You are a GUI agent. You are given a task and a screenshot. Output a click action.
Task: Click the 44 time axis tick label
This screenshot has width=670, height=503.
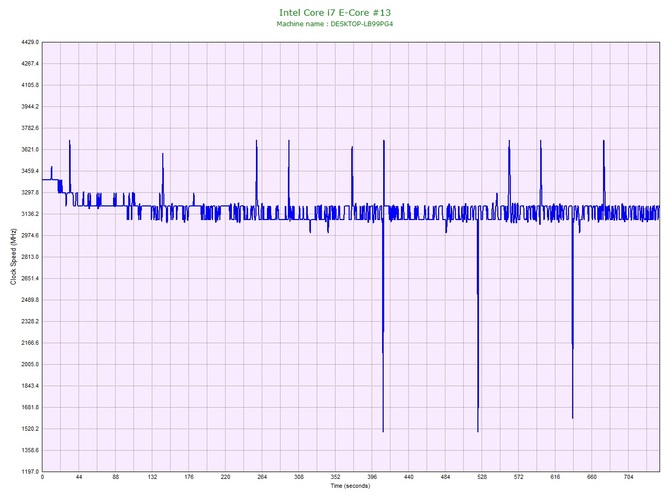click(x=79, y=477)
